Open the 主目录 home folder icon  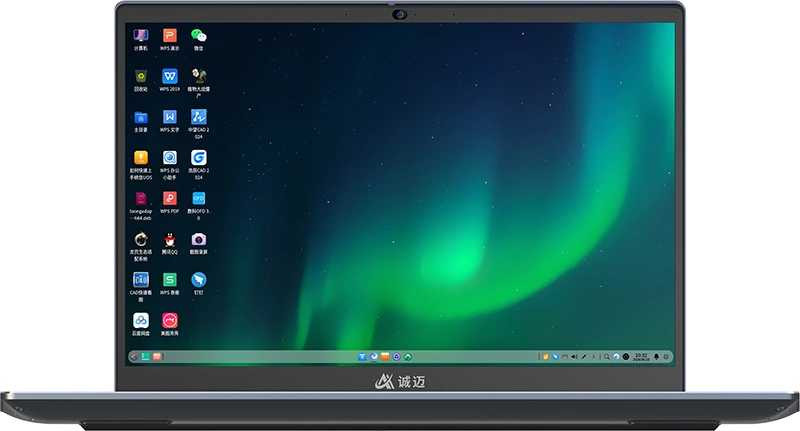142,118
